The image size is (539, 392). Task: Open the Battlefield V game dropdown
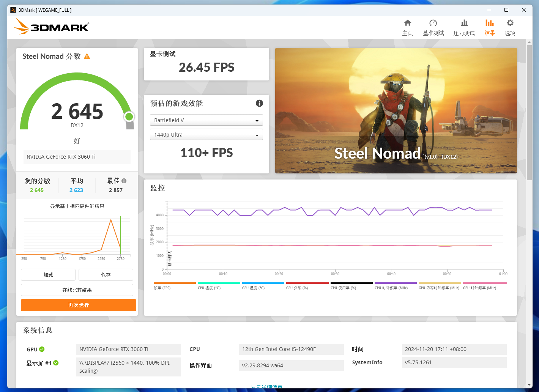[206, 120]
